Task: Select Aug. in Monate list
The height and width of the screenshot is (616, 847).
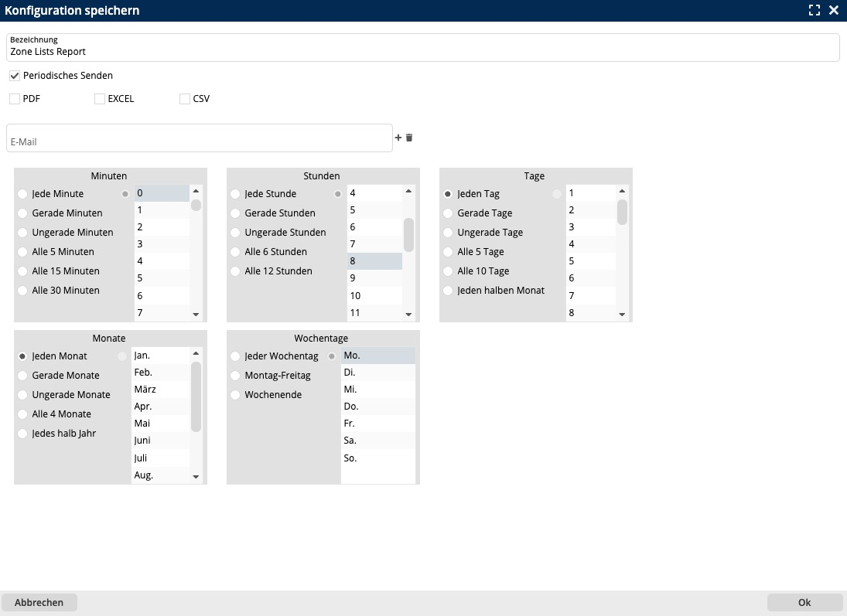Action: (160, 475)
